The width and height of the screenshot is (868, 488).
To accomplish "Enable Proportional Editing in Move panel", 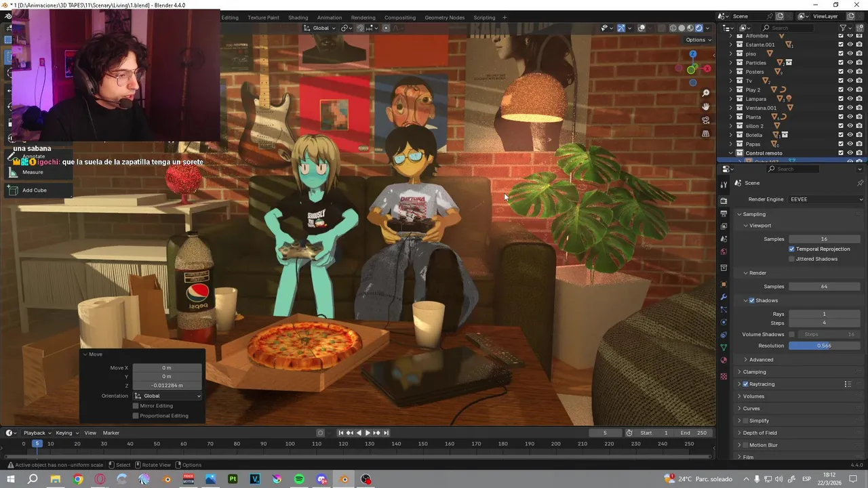I will [x=136, y=415].
